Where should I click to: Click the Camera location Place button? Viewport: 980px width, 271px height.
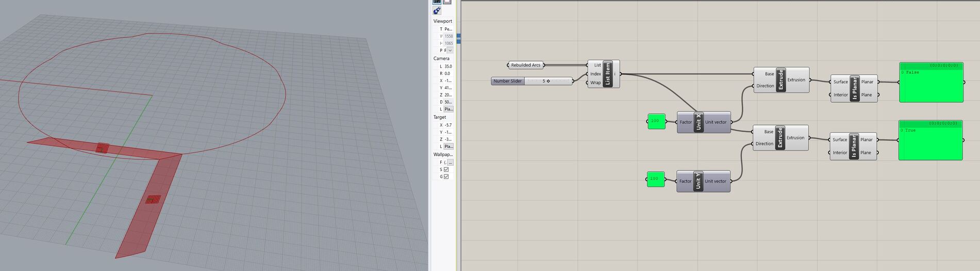pyautogui.click(x=449, y=109)
